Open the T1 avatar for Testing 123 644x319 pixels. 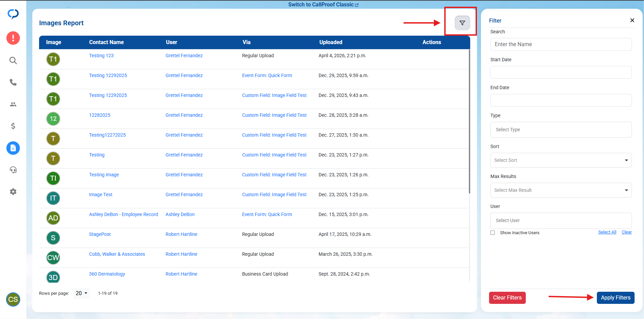point(53,59)
